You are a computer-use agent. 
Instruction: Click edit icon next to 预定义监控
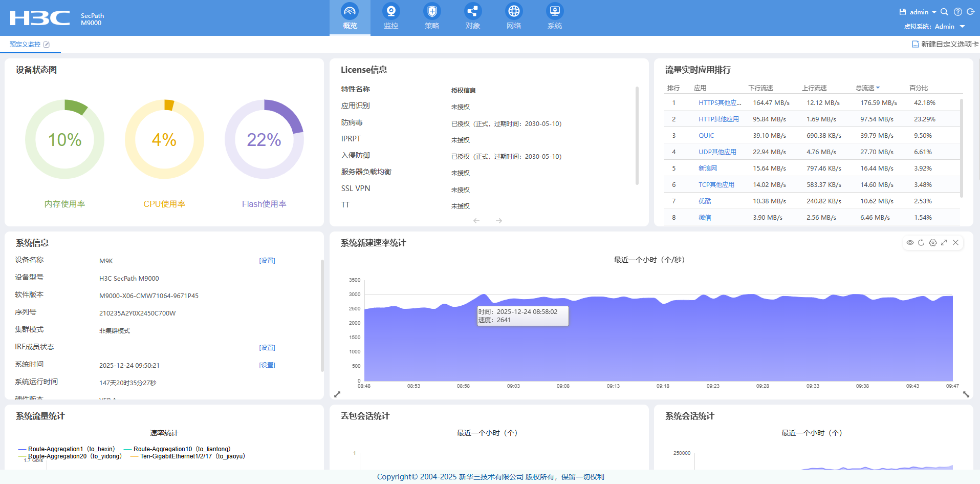[47, 45]
